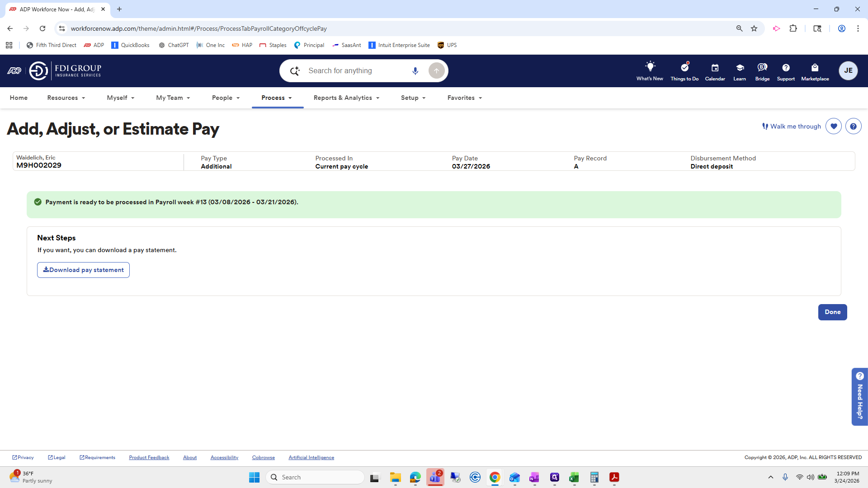Open the What's New lightbulb icon
Screen dimensions: 868x488
[650, 71]
